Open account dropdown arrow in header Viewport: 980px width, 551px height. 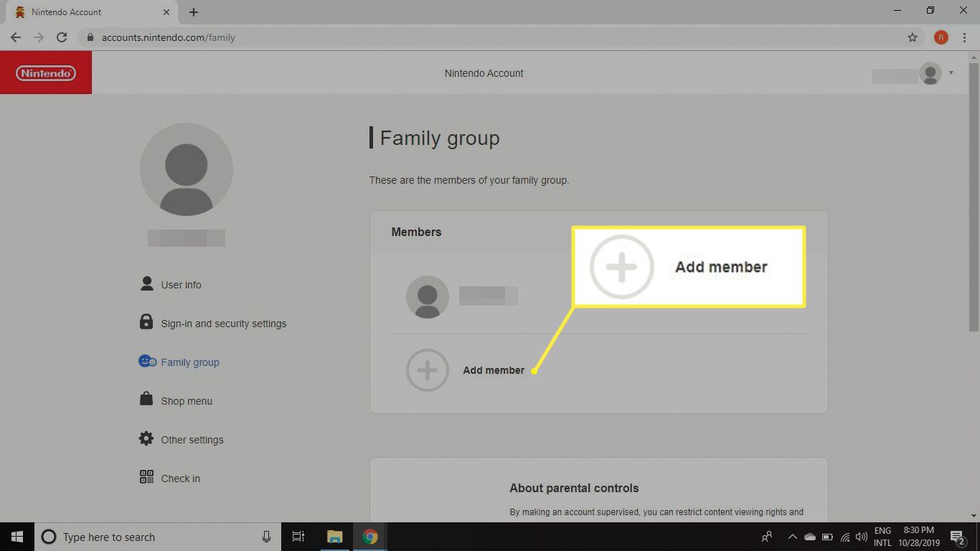951,73
